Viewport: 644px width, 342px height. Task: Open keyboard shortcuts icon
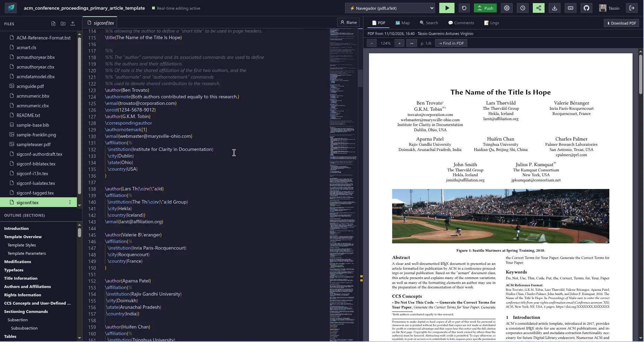[571, 8]
